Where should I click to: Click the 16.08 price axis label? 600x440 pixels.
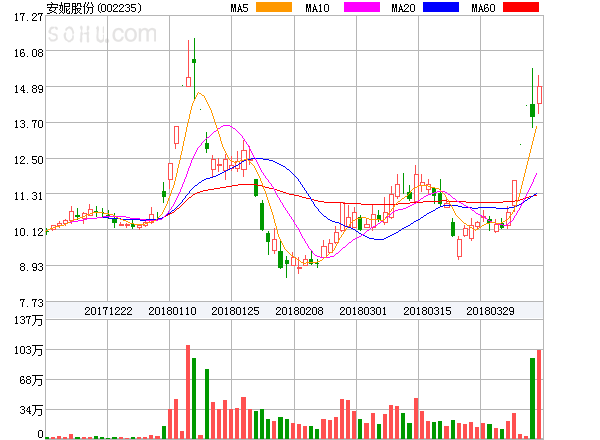click(29, 53)
